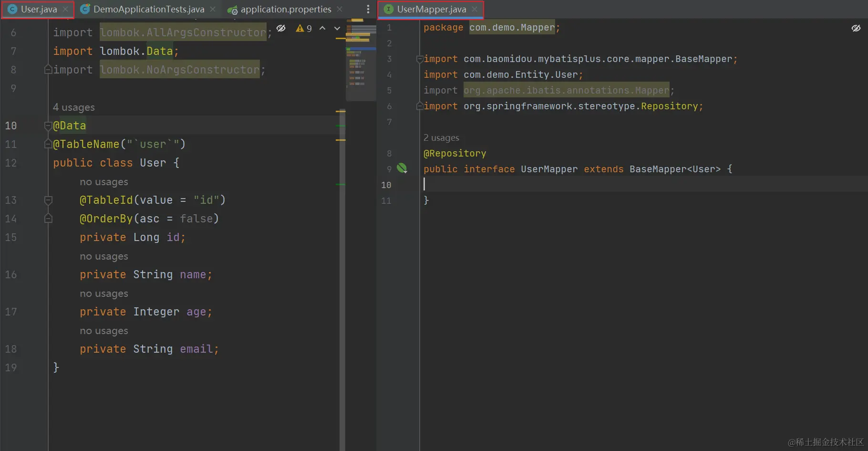Click the UserMapper interface name
868x451 pixels.
pos(549,169)
